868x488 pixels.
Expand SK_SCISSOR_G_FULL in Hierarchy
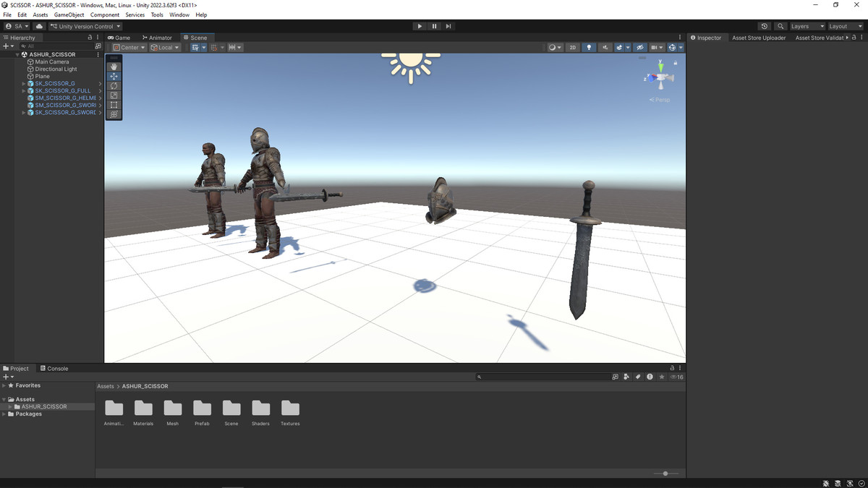point(25,91)
